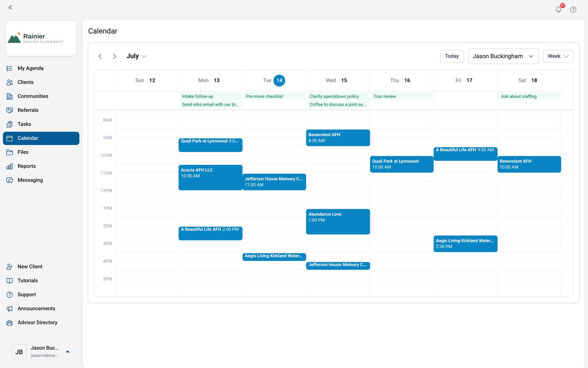
Task: Click the Files folder icon
Action: 9,152
